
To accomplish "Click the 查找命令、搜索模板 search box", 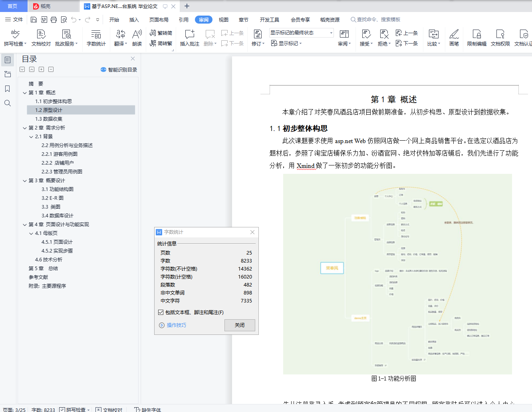I will 375,20.
